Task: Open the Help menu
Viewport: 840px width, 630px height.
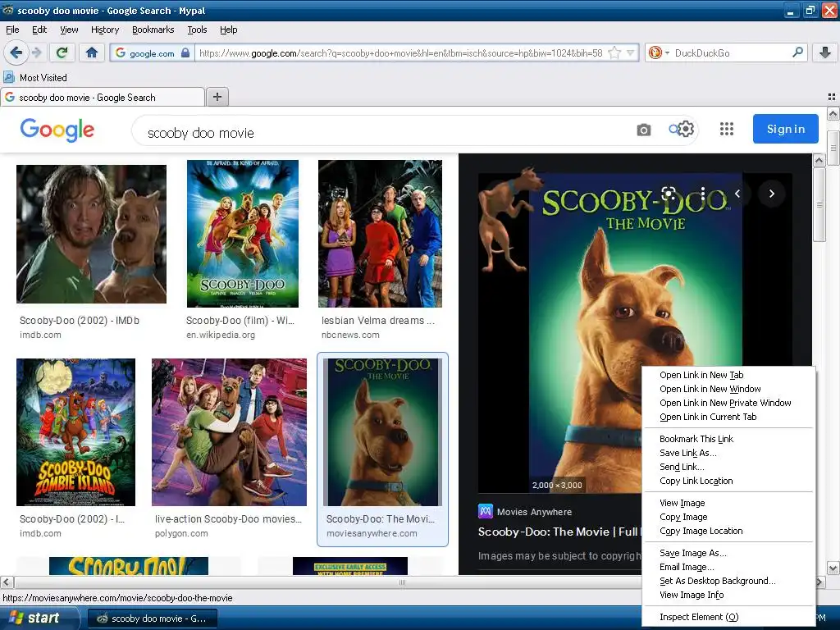Action: coord(228,30)
